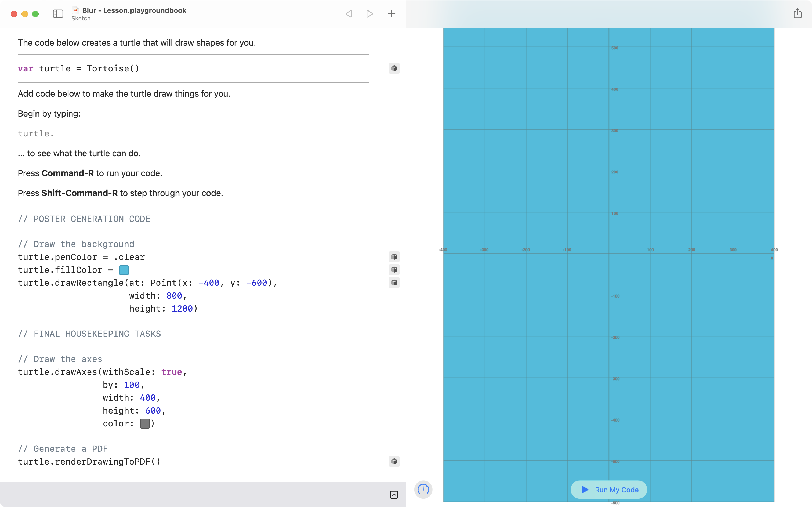Click the playground document icon in the titlebar
This screenshot has height=507, width=812.
click(x=75, y=10)
